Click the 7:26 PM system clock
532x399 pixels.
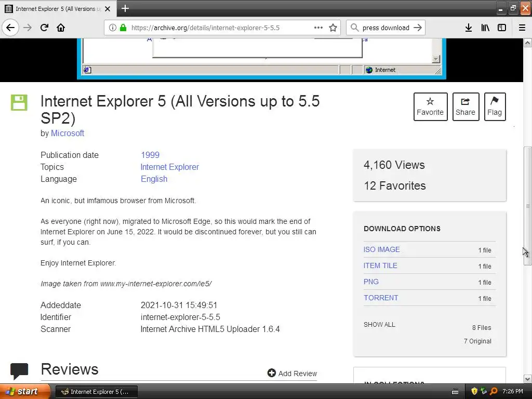[x=513, y=391]
